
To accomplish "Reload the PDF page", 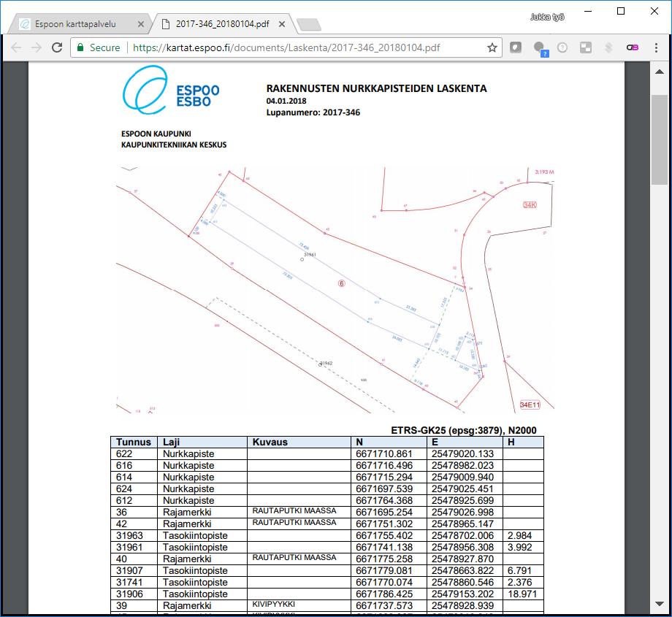I will pos(57,47).
